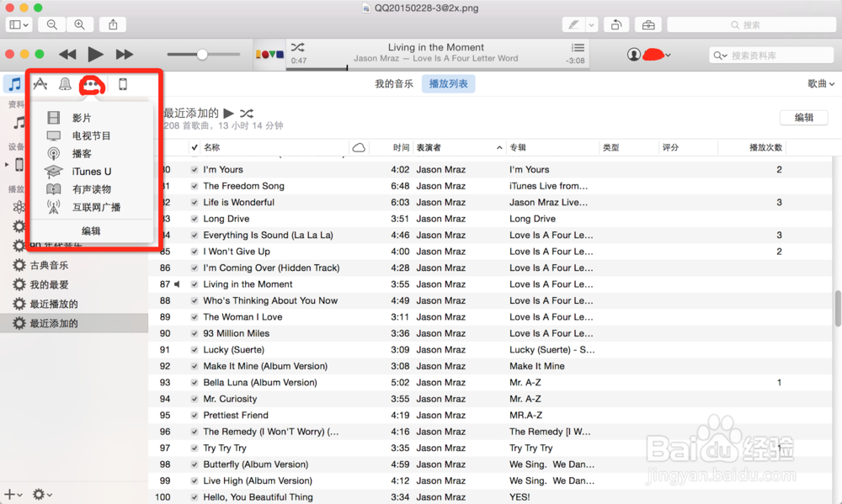The image size is (842, 504).
Task: Toggle shuffle in now playing display
Action: click(297, 47)
